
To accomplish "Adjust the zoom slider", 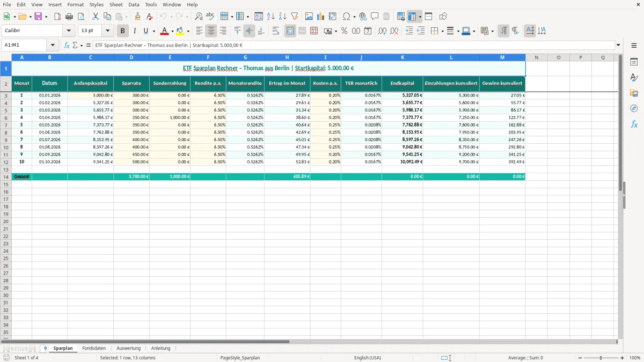I will pyautogui.click(x=601, y=358).
